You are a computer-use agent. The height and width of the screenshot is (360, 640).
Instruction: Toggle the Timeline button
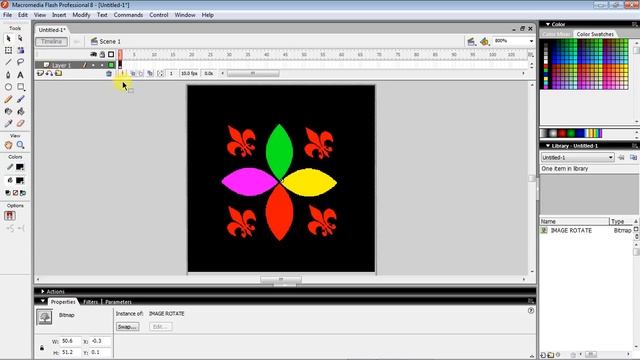point(51,41)
